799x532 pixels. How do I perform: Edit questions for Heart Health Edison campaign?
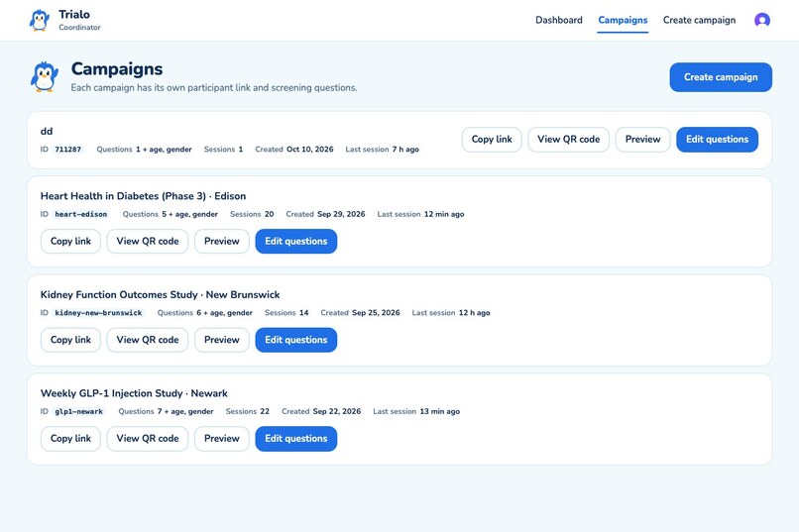click(296, 242)
